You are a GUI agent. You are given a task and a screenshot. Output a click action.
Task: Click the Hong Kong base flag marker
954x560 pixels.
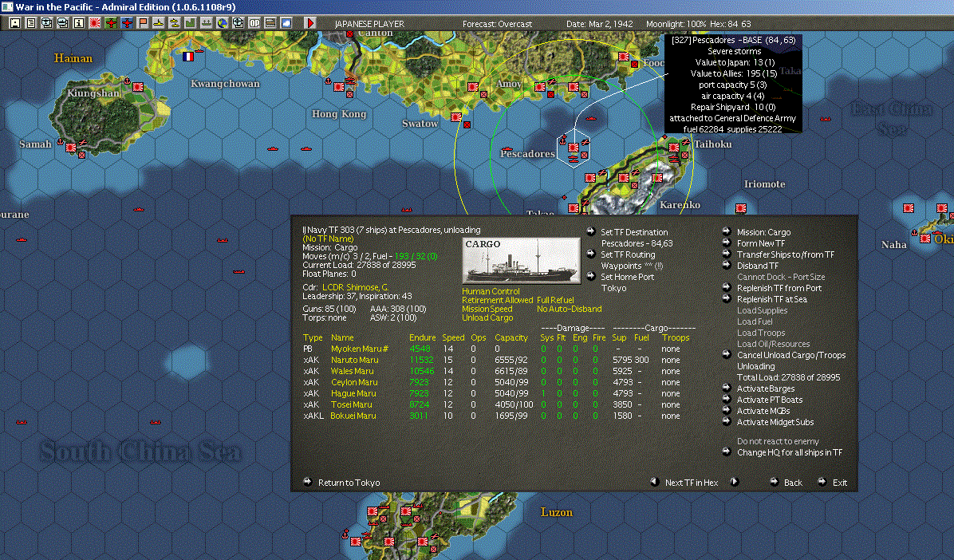(339, 87)
